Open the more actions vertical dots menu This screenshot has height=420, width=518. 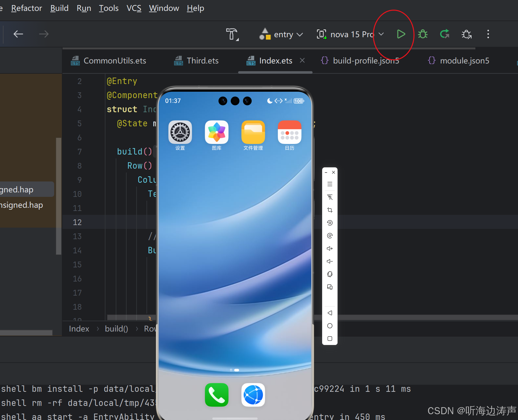coord(488,34)
